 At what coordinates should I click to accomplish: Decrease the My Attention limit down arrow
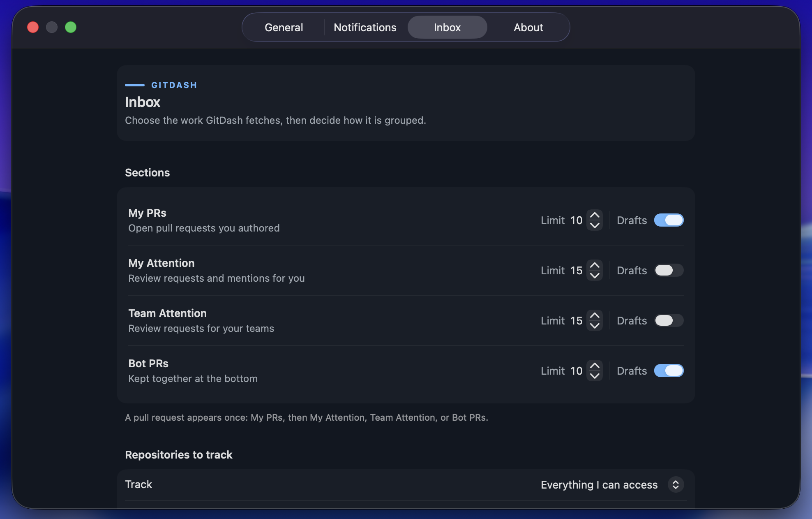click(x=595, y=276)
